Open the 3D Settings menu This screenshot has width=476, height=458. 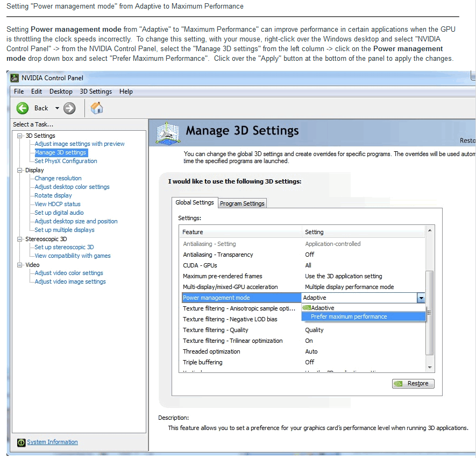pyautogui.click(x=96, y=91)
